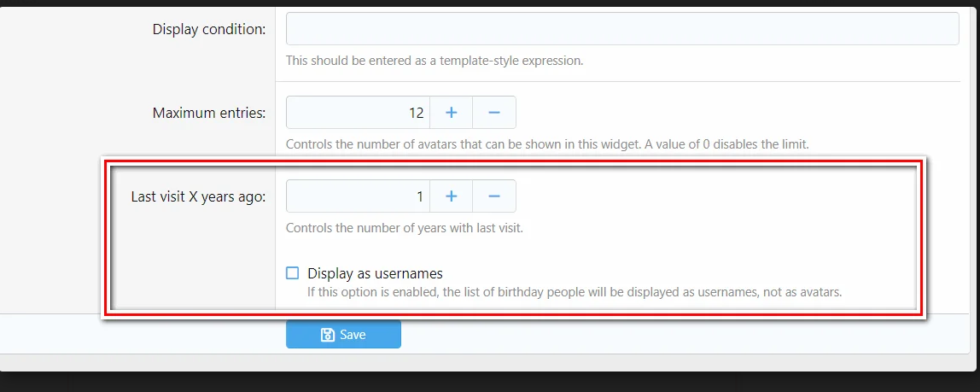
Task: Click the birthday people usernames description text
Action: (x=575, y=292)
